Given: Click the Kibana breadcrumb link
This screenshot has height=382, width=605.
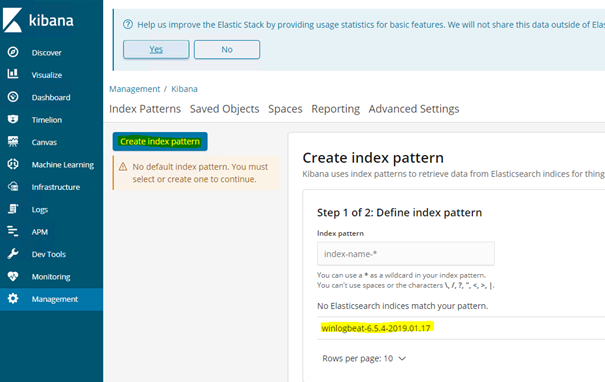Looking at the screenshot, I should [x=184, y=89].
